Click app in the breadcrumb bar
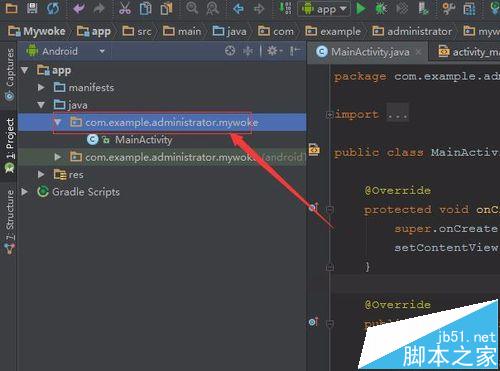 [94, 31]
